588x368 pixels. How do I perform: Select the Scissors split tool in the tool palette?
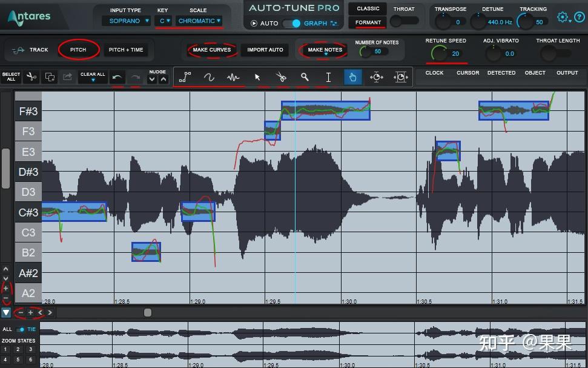(281, 78)
